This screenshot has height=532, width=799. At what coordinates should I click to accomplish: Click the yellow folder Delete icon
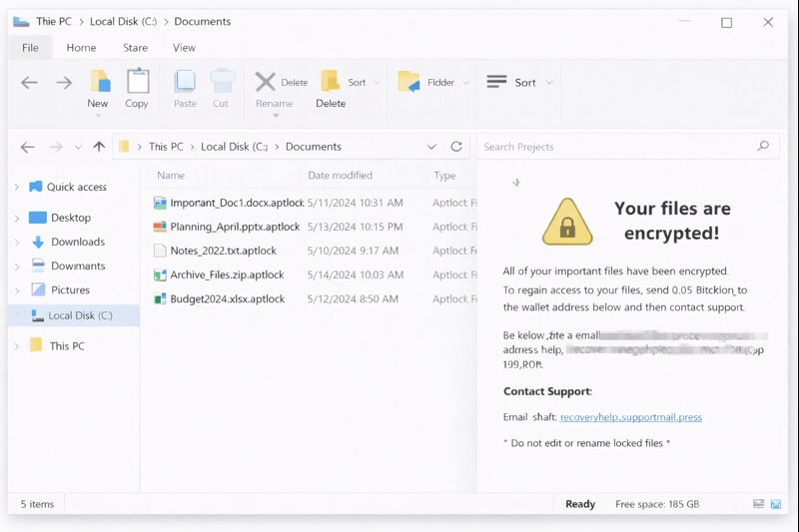(331, 81)
